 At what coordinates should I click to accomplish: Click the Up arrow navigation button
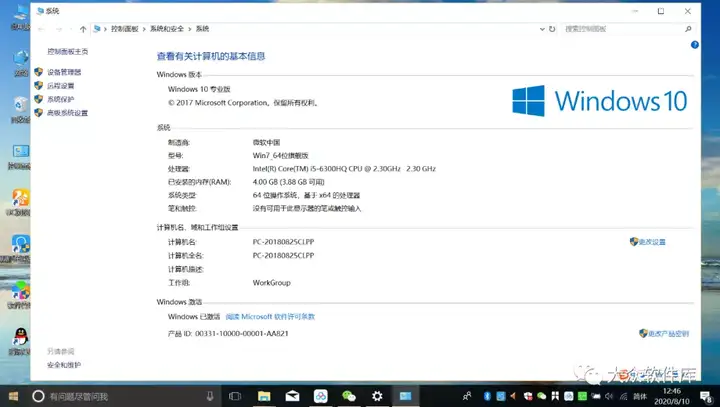(83, 29)
